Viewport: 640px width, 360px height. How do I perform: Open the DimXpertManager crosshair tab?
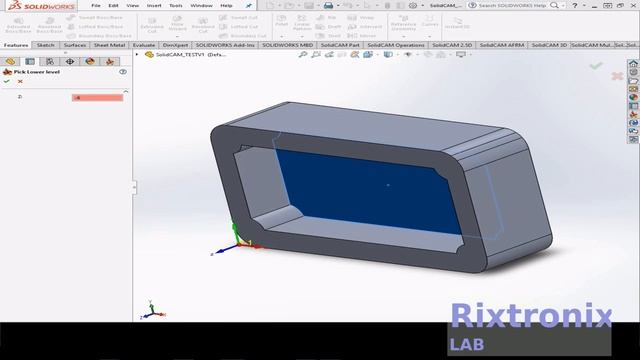(x=70, y=61)
